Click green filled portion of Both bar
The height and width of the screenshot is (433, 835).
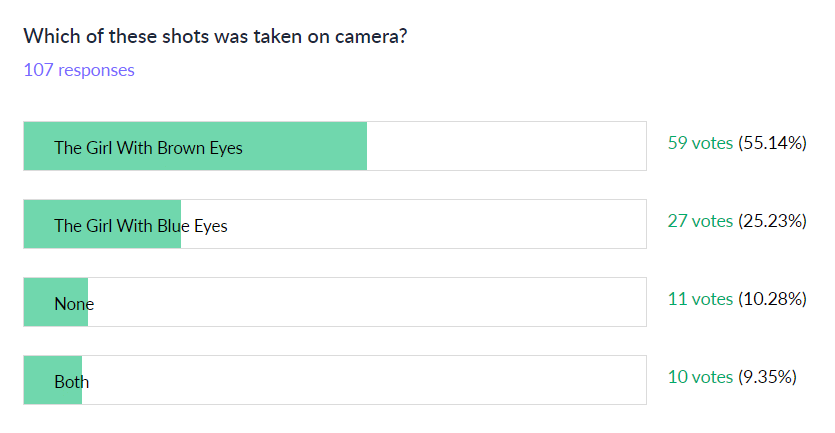tap(38, 382)
